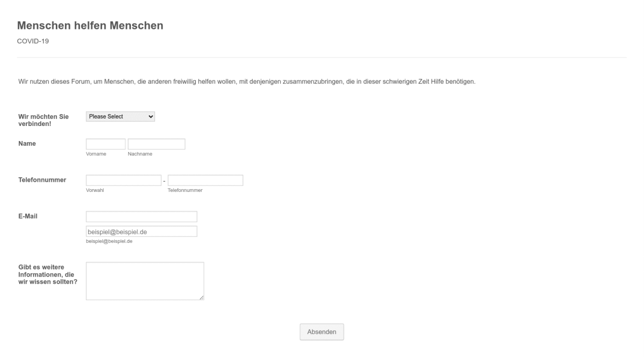The image size is (644, 357).
Task: Click the Vorname input field
Action: click(104, 143)
